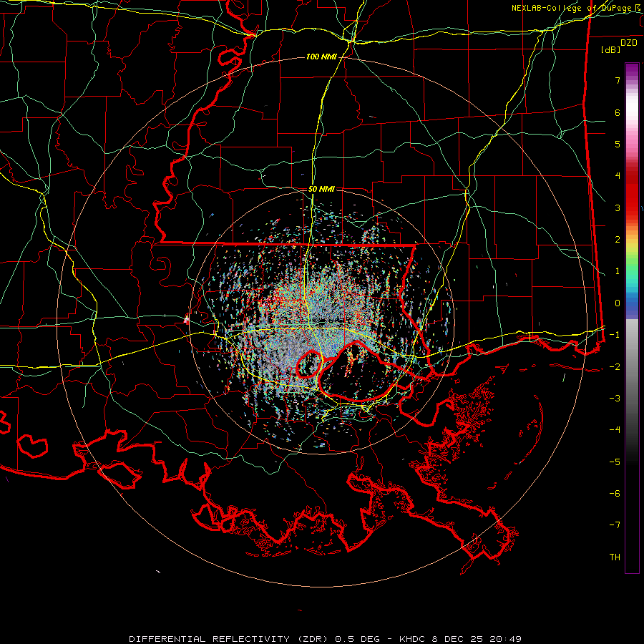Click the 100 NMI range ring label

point(321,57)
